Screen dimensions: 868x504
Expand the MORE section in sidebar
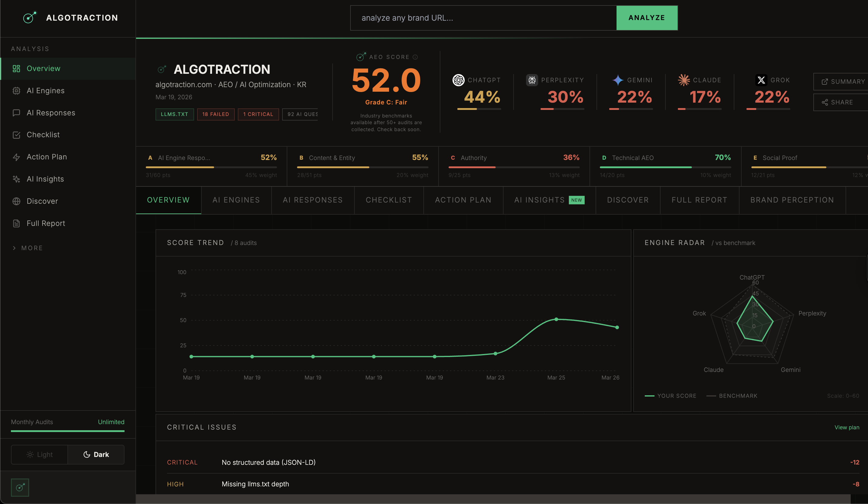pyautogui.click(x=28, y=248)
